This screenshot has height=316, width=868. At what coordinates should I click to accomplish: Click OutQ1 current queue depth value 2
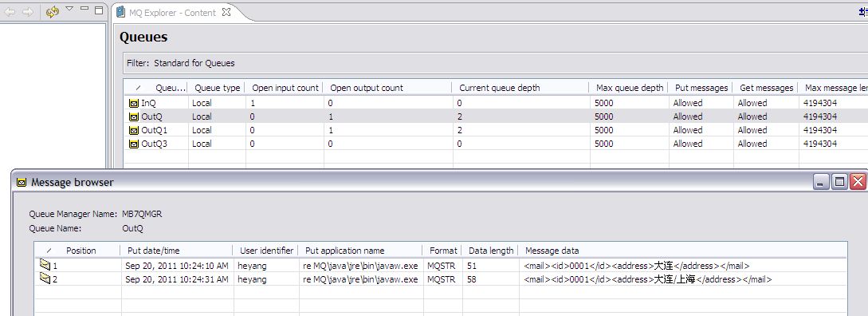(x=459, y=130)
